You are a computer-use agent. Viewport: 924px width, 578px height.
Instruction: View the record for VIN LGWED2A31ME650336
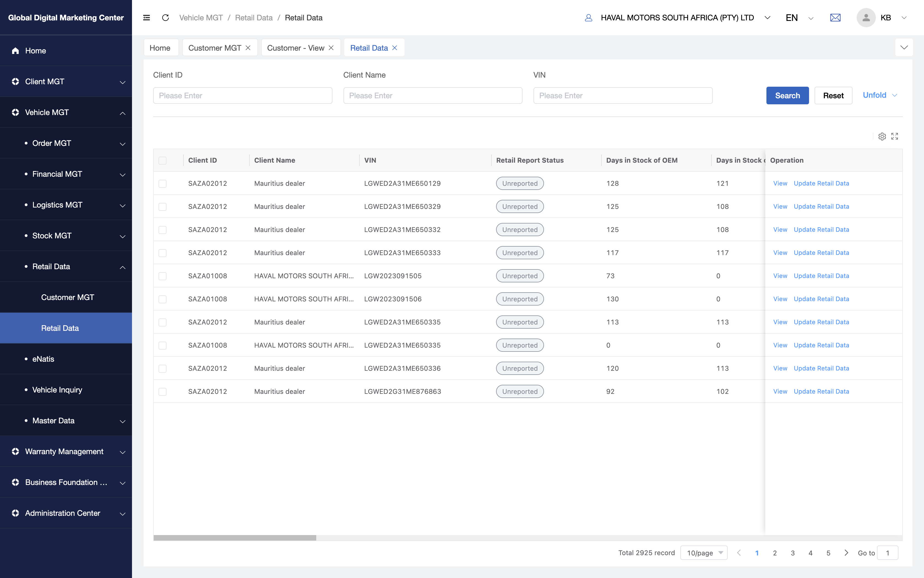(x=780, y=369)
